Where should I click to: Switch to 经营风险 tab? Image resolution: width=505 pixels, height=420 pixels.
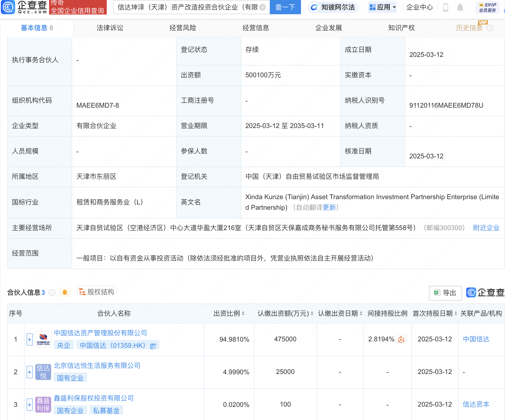pos(183,28)
